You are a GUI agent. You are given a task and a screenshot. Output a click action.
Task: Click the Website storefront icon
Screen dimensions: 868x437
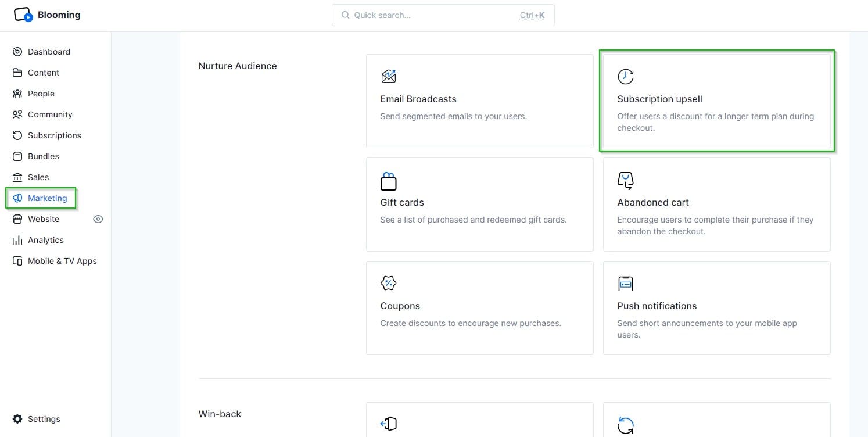(x=17, y=219)
